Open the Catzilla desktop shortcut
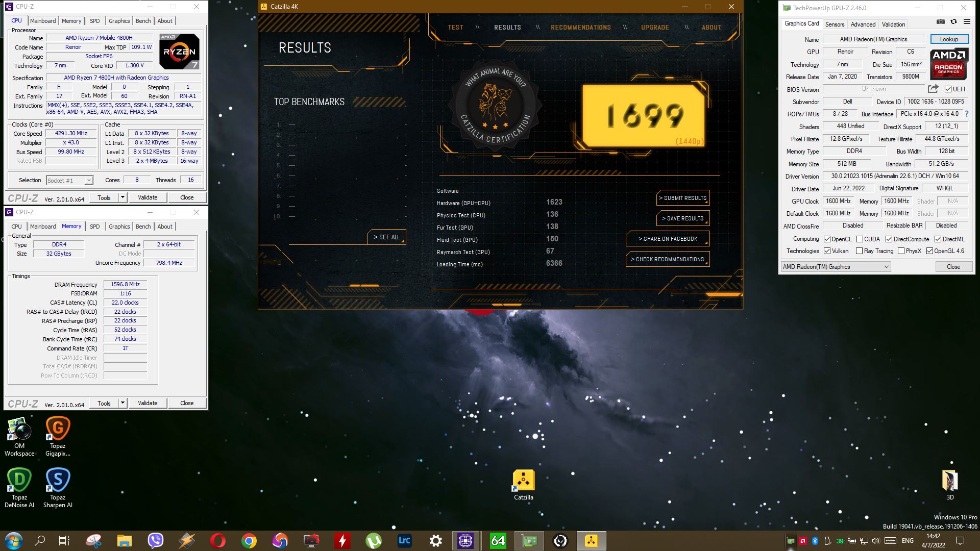The height and width of the screenshot is (551, 980). [x=523, y=485]
